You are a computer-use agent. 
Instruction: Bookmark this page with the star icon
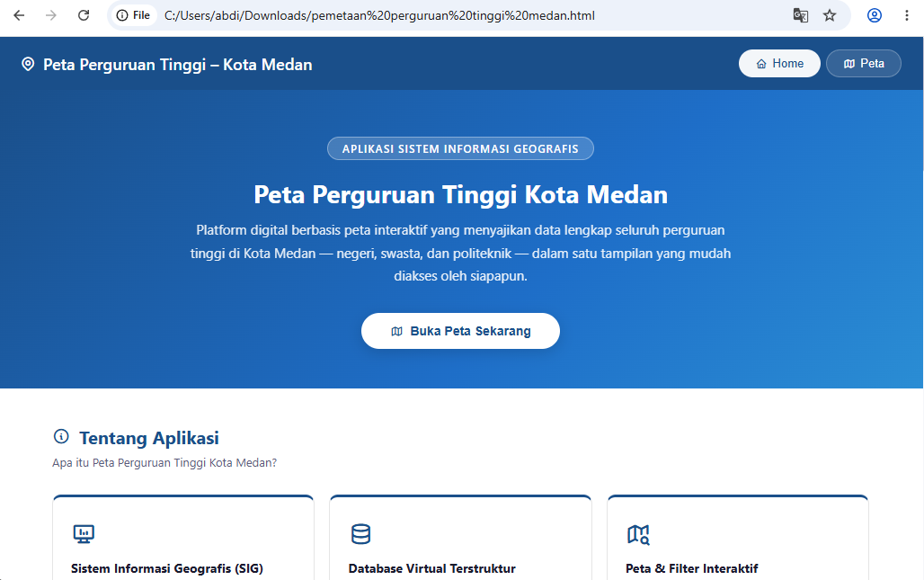830,15
